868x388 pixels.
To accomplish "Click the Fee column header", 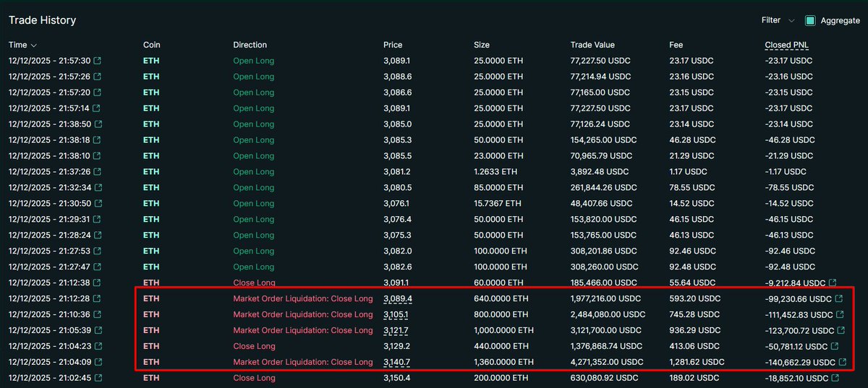I will (x=676, y=45).
